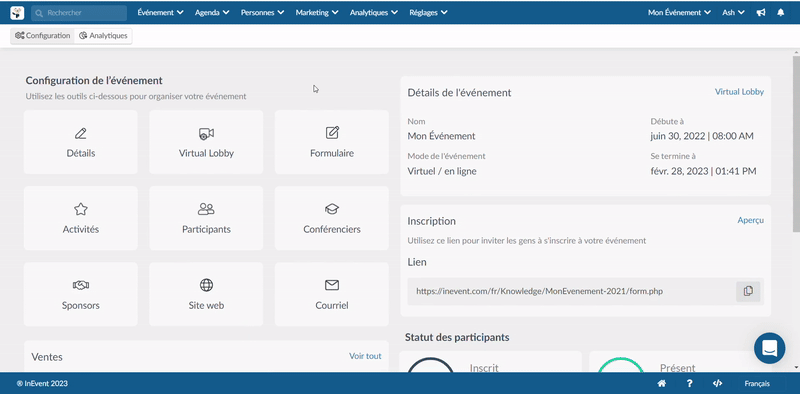Image resolution: width=800 pixels, height=394 pixels.
Task: Expand the Ash user menu
Action: tap(733, 13)
